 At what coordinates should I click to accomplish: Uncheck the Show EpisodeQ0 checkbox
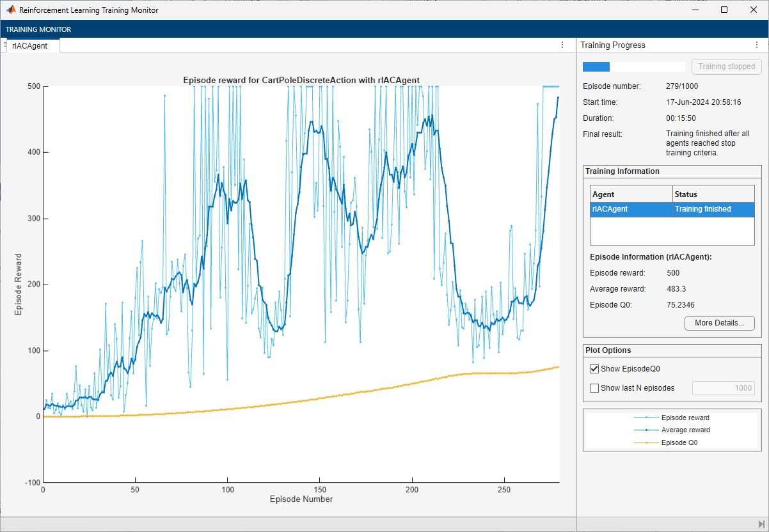(594, 369)
